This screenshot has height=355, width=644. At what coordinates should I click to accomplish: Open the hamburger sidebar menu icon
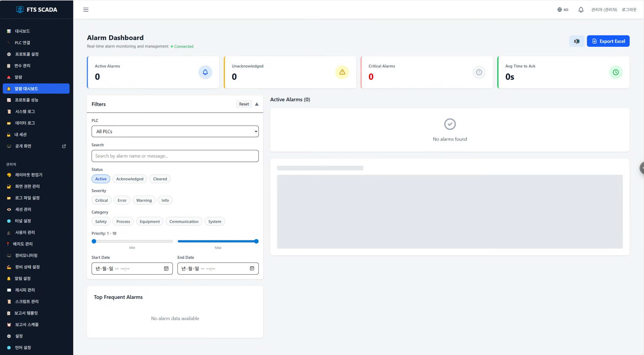[x=86, y=10]
